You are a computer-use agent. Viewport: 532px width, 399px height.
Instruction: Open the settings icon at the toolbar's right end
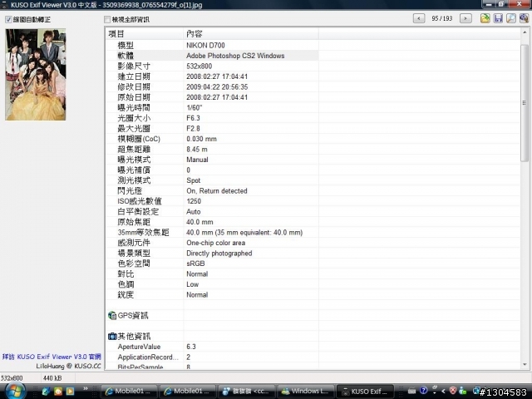pyautogui.click(x=524, y=18)
